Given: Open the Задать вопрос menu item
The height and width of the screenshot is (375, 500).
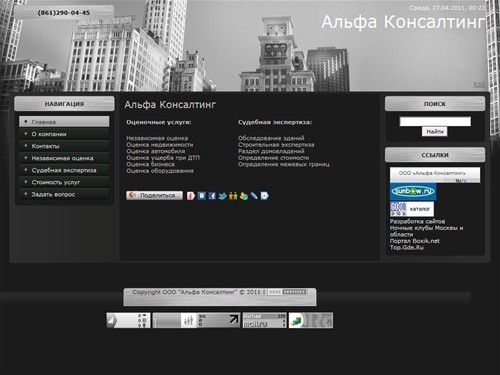Looking at the screenshot, I should tap(64, 194).
